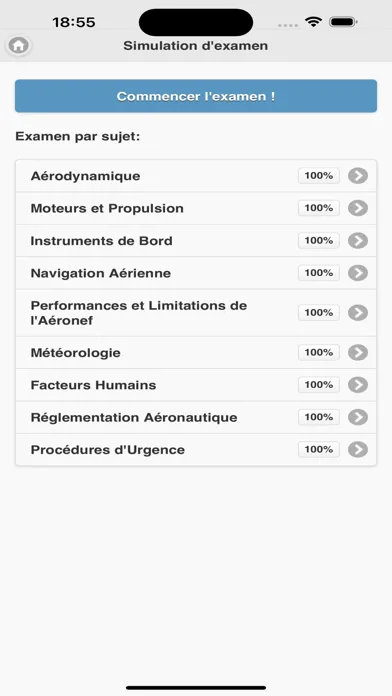Click the arrow icon beside Aérodynamique
Screen dimensions: 392x696
pyautogui.click(x=358, y=176)
